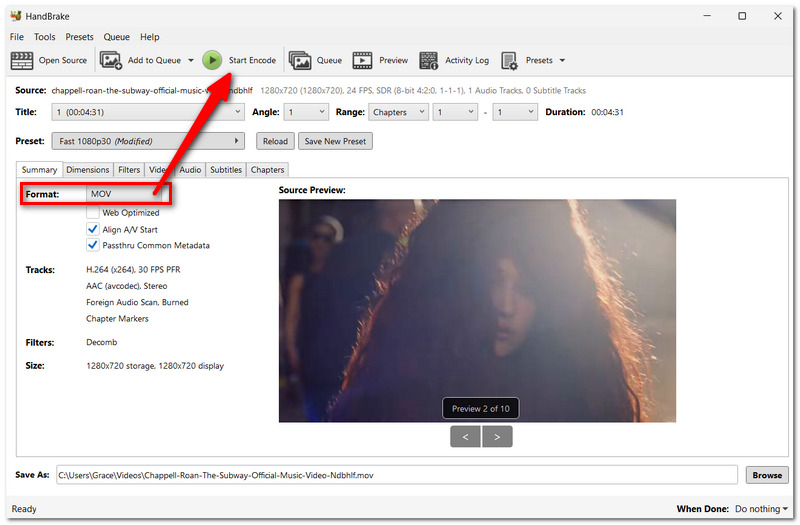The image size is (800, 525).
Task: Toggle the Passthru Common Metadata checkbox
Action: [92, 245]
